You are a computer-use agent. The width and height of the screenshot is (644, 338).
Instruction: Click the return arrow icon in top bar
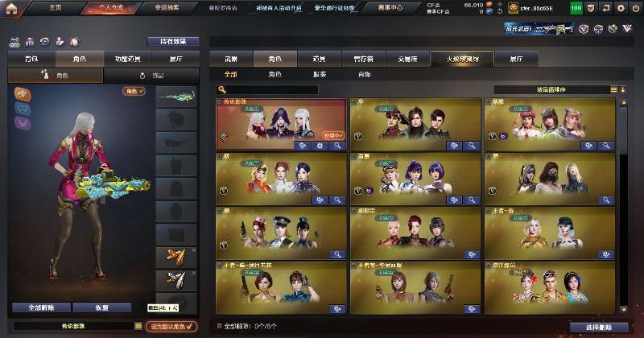click(x=606, y=8)
